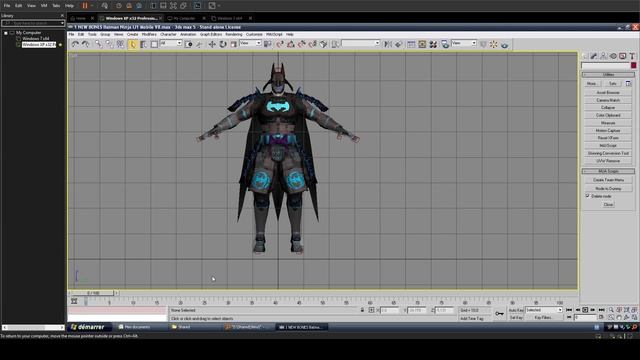Pick the Rectangular Selection Region icon
Image resolution: width=640 pixels, height=360 pixels.
154,44
